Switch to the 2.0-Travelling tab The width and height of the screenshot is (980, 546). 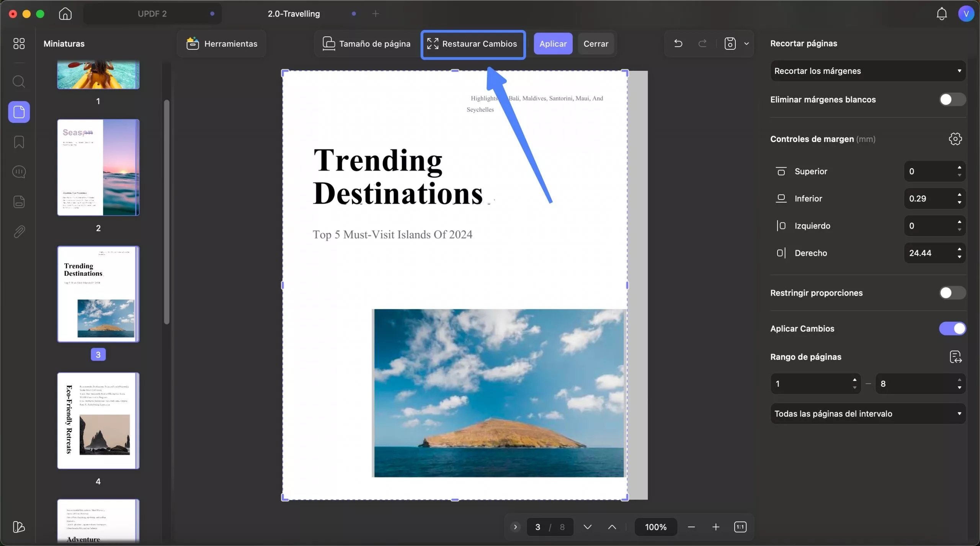pos(294,14)
